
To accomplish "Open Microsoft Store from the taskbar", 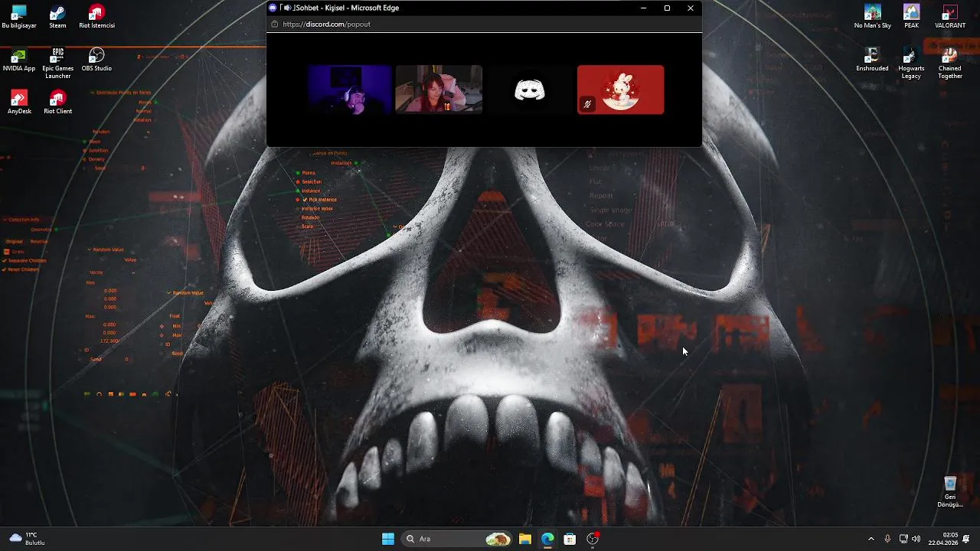I will pyautogui.click(x=570, y=539).
